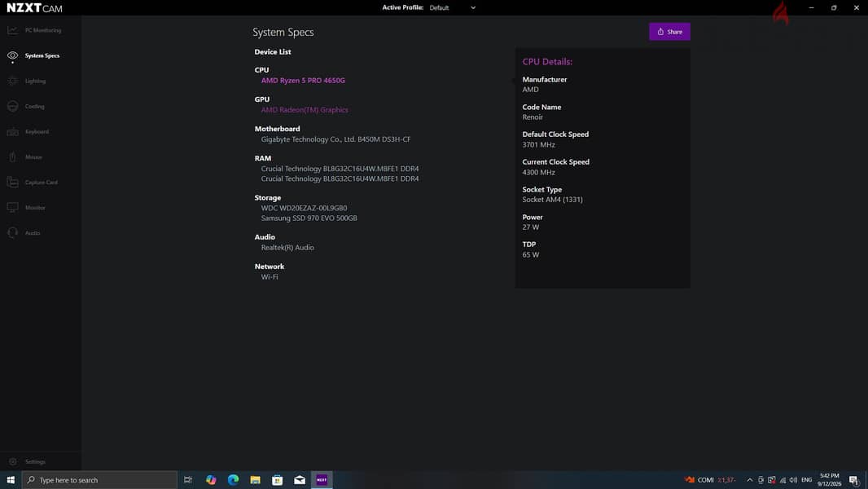Open the Mouse section

click(x=25, y=157)
